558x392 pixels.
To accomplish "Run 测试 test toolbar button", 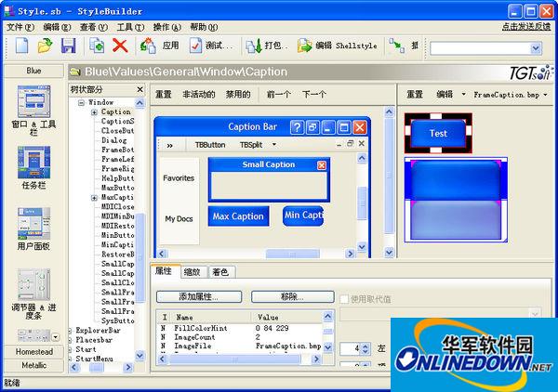I will 211,46.
